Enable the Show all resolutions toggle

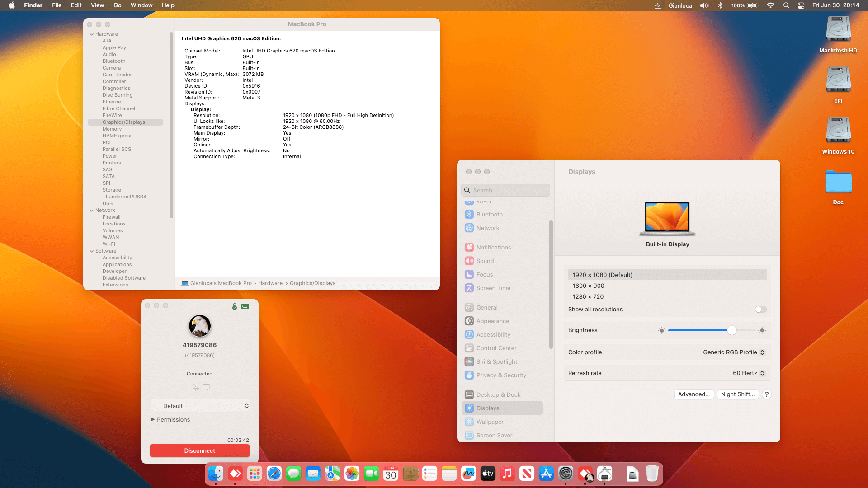[x=760, y=309]
